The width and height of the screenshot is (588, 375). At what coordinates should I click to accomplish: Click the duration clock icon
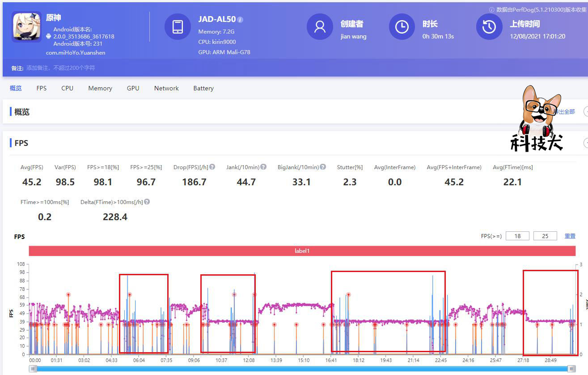coord(402,27)
